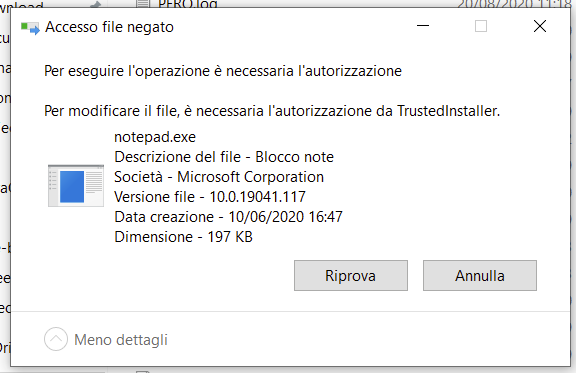Image resolution: width=576 pixels, height=373 pixels.
Task: Select the notepad.exe file thumbnail icon
Action: click(x=76, y=186)
